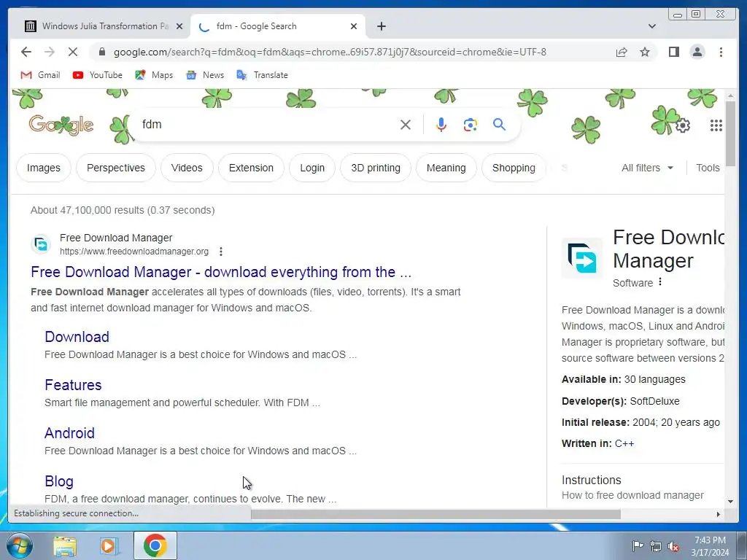
Task: Click the scroll right arrow
Action: [719, 514]
